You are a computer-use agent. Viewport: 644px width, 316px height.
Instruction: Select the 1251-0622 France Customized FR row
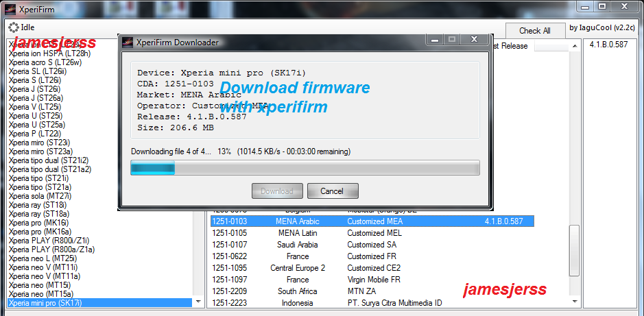(372, 256)
